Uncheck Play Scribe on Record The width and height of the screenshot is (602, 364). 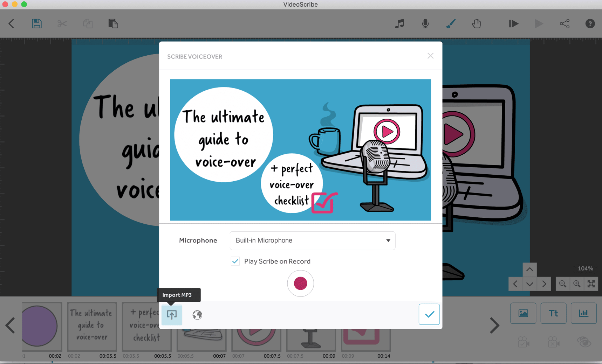pyautogui.click(x=235, y=261)
